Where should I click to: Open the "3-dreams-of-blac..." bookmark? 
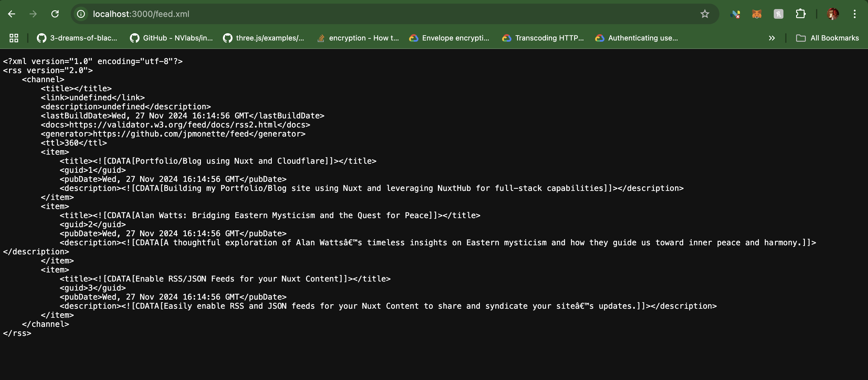point(78,38)
